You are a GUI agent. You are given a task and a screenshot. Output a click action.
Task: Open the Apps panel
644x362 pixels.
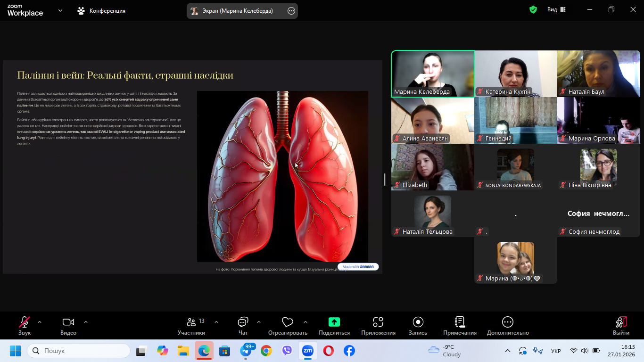tap(378, 322)
